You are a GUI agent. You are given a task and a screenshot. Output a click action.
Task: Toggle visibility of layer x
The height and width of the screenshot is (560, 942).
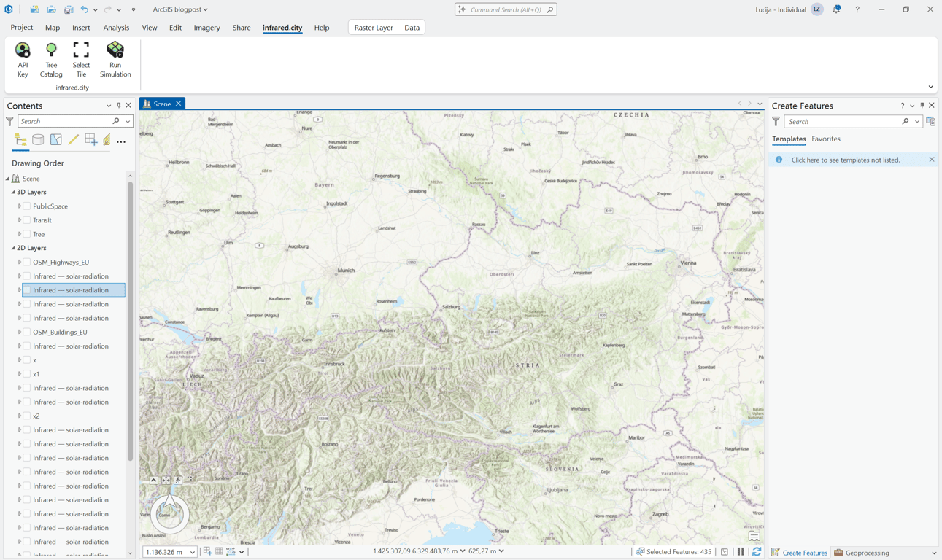27,360
